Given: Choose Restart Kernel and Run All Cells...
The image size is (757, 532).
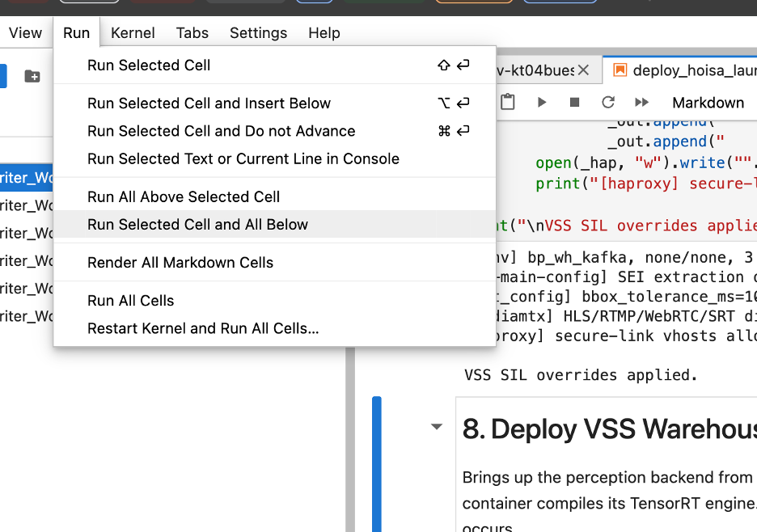Looking at the screenshot, I should pyautogui.click(x=275, y=328).
